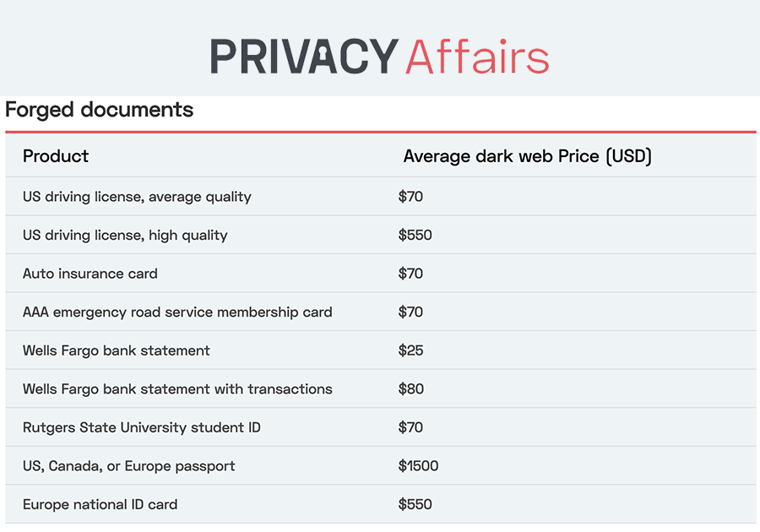Click the Forged documents heading
The width and height of the screenshot is (760, 532).
tap(100, 110)
